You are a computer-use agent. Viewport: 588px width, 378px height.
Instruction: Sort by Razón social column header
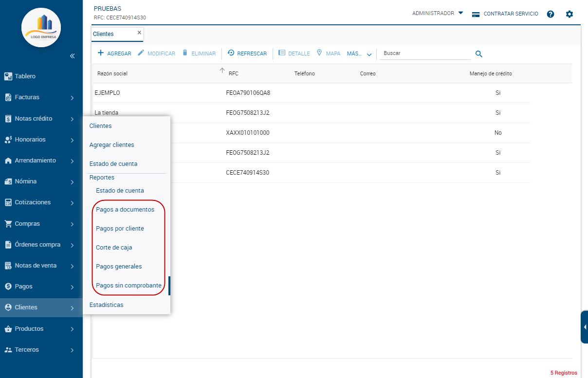coord(112,73)
